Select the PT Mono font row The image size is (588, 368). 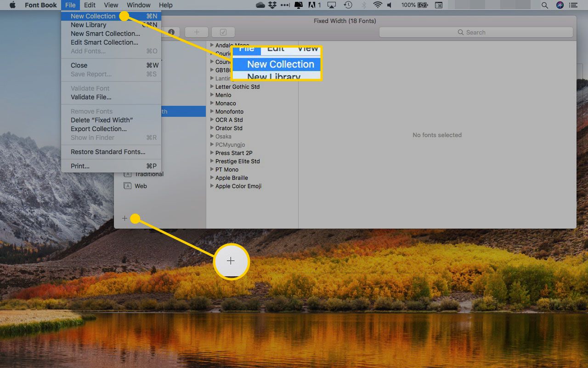point(252,169)
